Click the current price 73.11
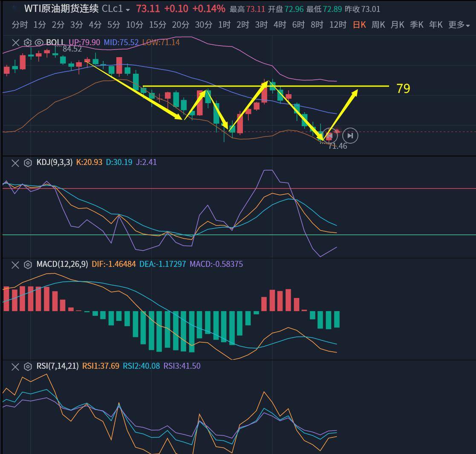 click(x=148, y=9)
